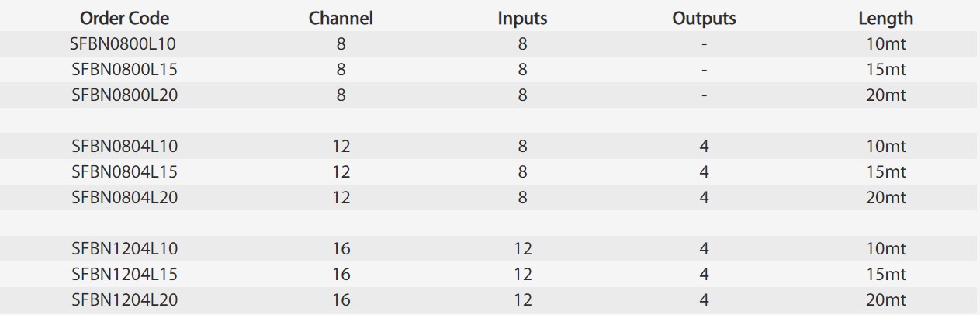Image resolution: width=980 pixels, height=315 pixels.
Task: Click the 20mt length in SFBN1204L20 row
Action: point(885,299)
